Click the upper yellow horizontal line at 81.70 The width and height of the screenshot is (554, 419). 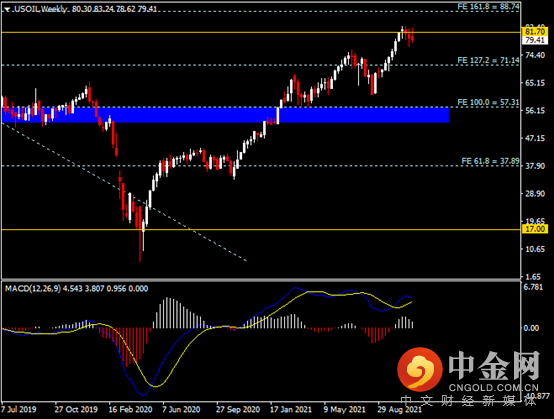tap(261, 32)
